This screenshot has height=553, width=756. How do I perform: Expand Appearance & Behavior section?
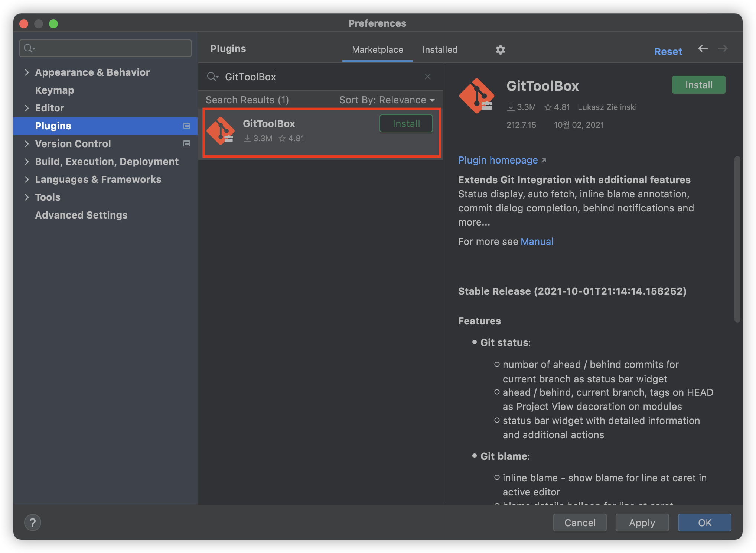(27, 72)
